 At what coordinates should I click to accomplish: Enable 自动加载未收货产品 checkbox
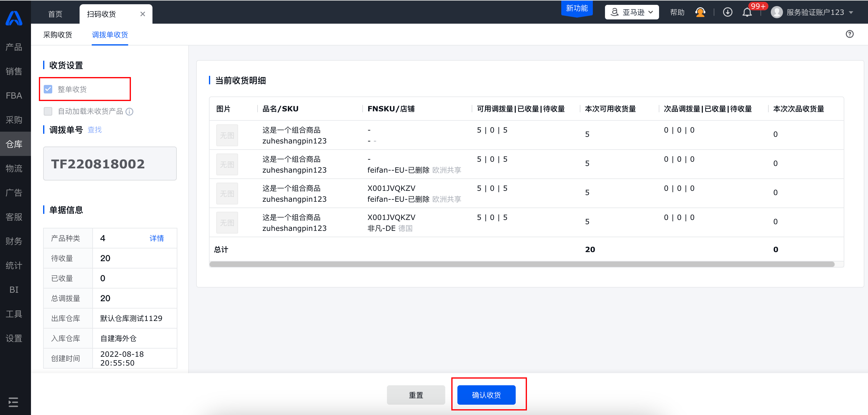coord(48,111)
